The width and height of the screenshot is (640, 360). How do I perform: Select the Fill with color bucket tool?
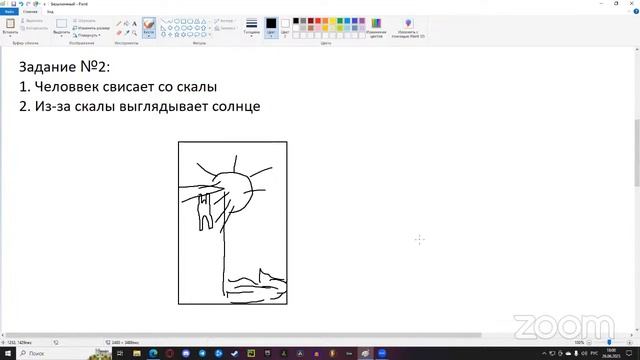tap(127, 24)
